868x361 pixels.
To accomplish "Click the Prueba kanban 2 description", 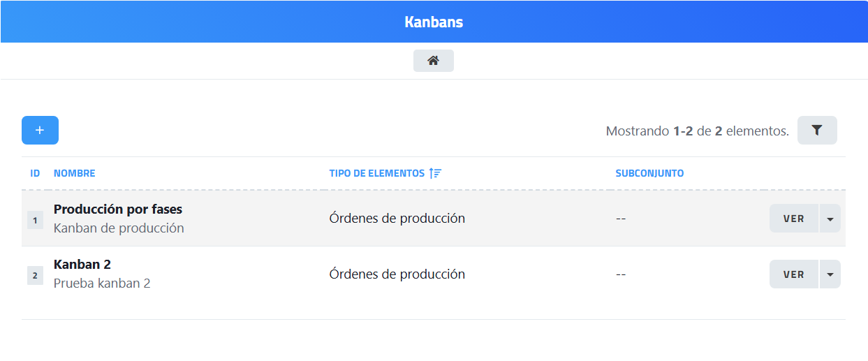I will coord(102,283).
